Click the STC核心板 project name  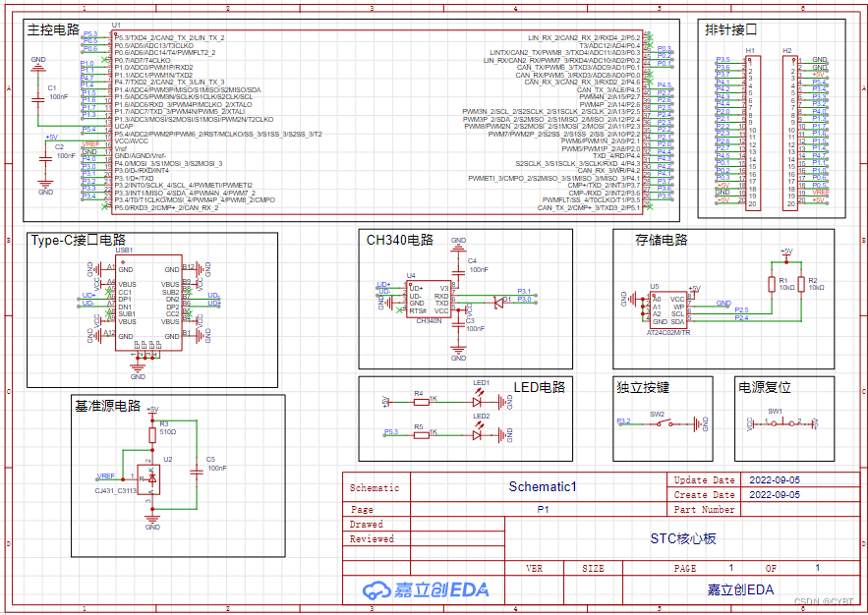click(x=683, y=538)
